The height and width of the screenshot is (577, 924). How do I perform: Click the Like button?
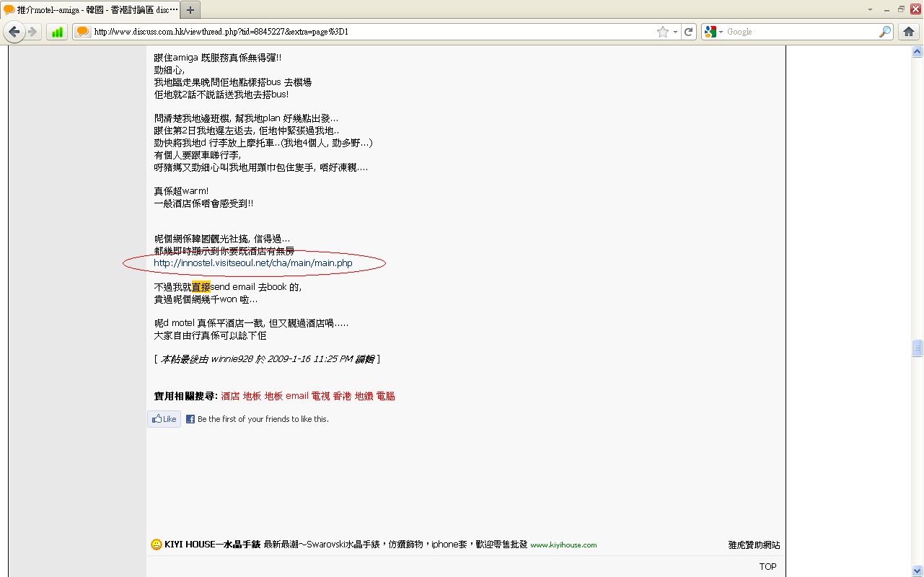(164, 418)
